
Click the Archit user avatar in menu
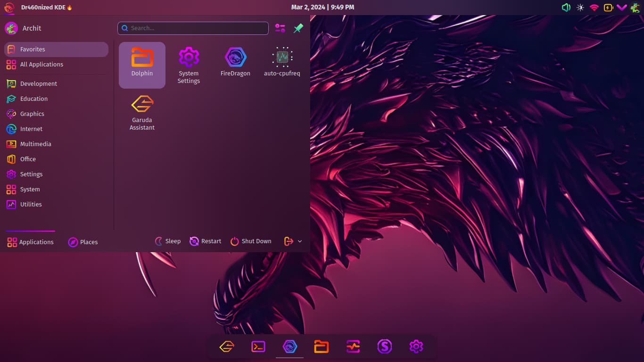pyautogui.click(x=11, y=28)
